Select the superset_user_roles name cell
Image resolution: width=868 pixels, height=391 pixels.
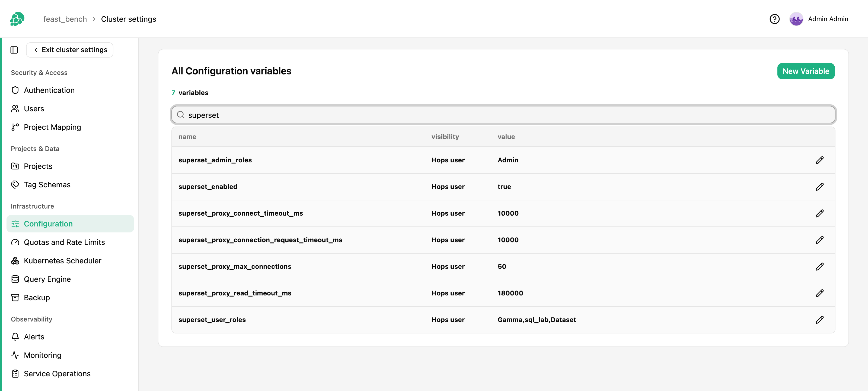212,320
